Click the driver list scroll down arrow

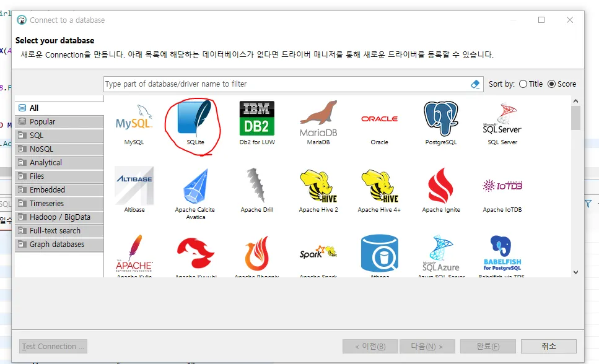pyautogui.click(x=575, y=272)
